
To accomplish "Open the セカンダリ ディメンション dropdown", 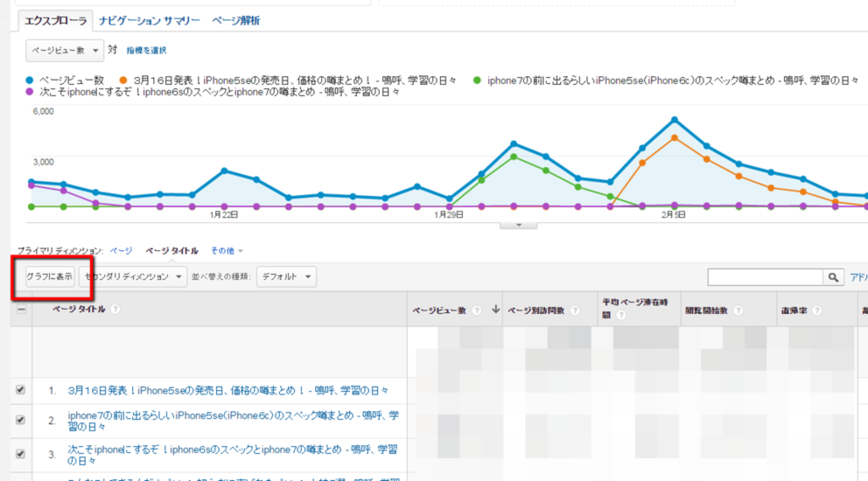I will (133, 277).
